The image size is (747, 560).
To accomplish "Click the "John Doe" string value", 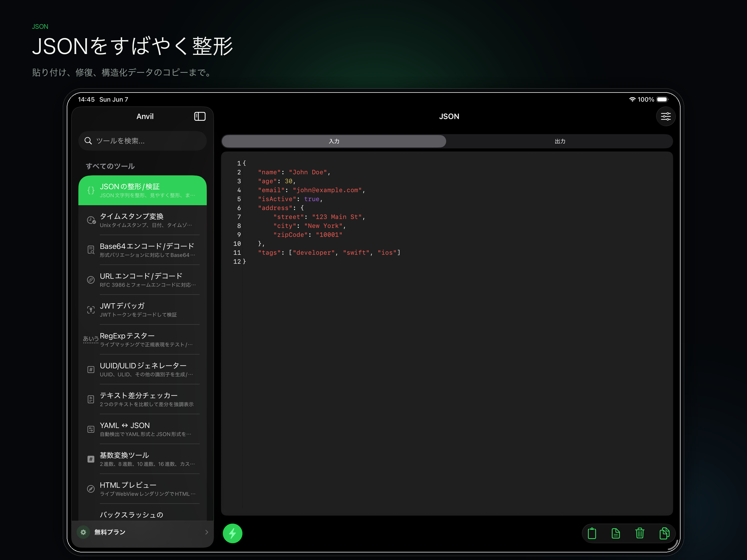I will pyautogui.click(x=308, y=172).
